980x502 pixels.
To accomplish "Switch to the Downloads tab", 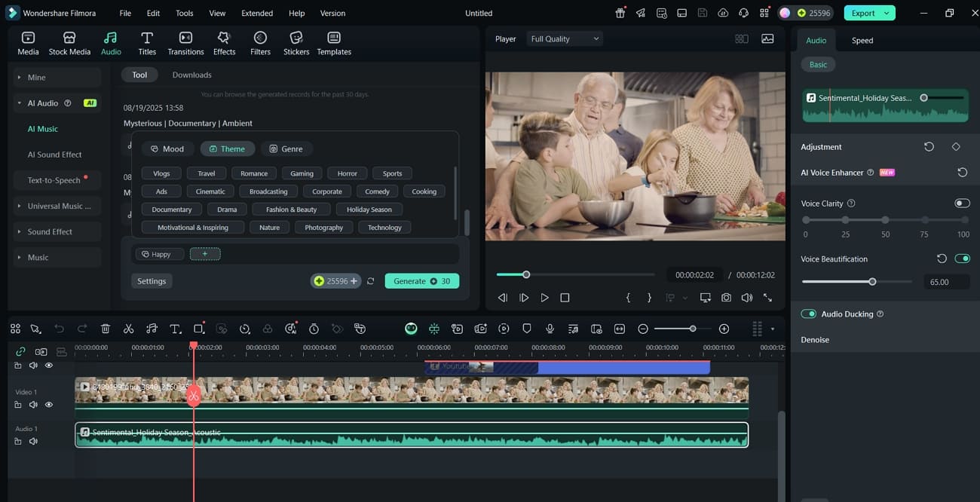I will click(x=191, y=75).
